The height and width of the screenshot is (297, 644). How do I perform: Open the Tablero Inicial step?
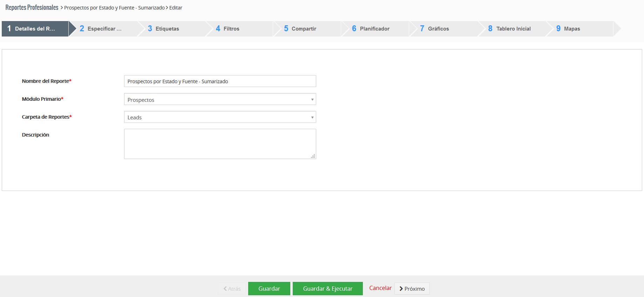[513, 29]
